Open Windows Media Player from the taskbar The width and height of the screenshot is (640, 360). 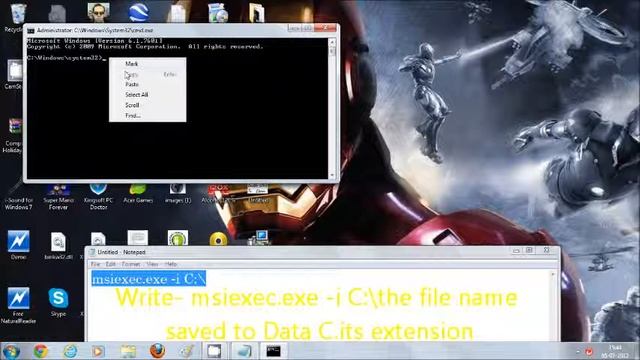tap(98, 351)
